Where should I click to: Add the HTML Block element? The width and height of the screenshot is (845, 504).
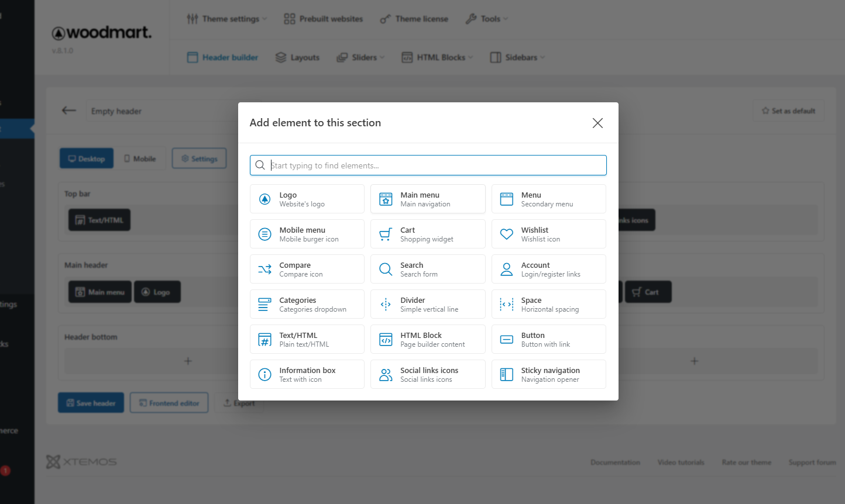pyautogui.click(x=428, y=339)
